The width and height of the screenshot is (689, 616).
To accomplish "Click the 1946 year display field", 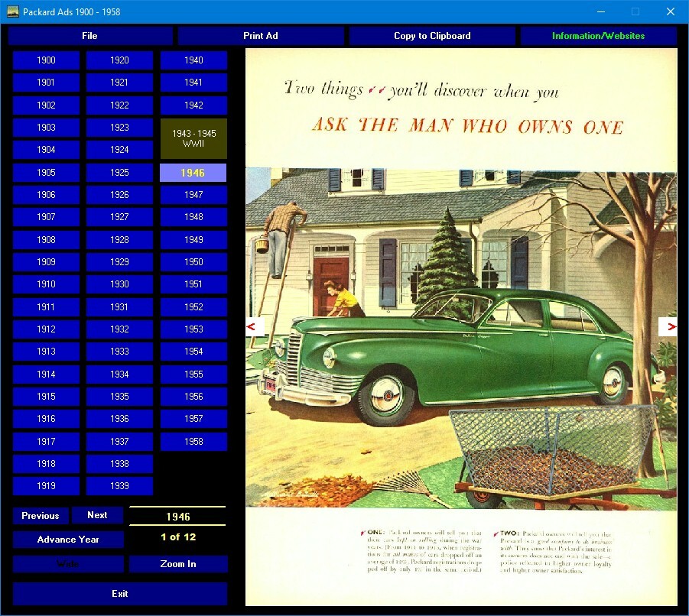I will (177, 517).
